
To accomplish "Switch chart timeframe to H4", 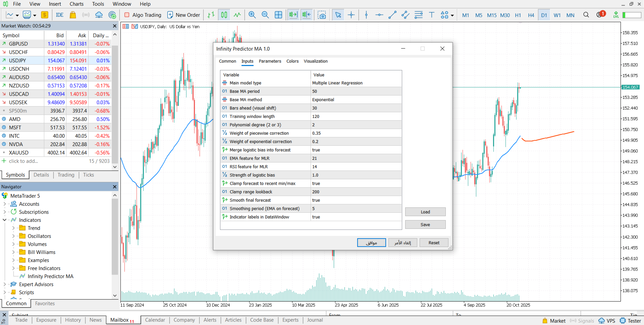I will click(x=531, y=15).
